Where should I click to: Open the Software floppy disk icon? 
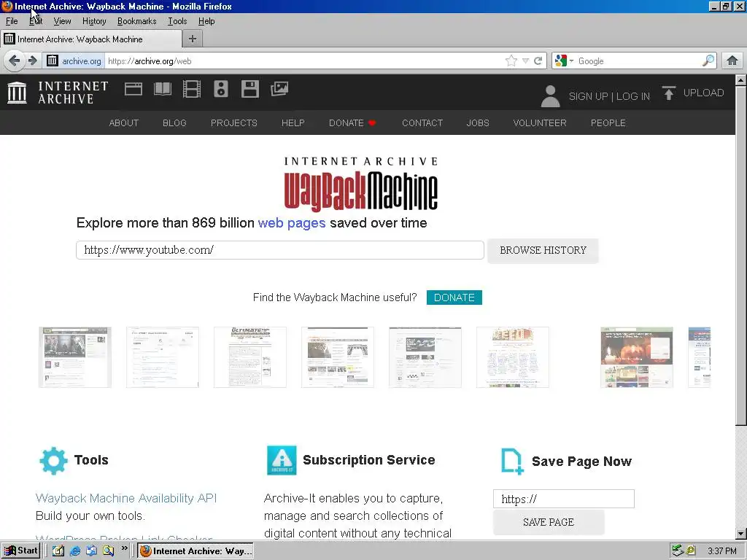[x=250, y=89]
